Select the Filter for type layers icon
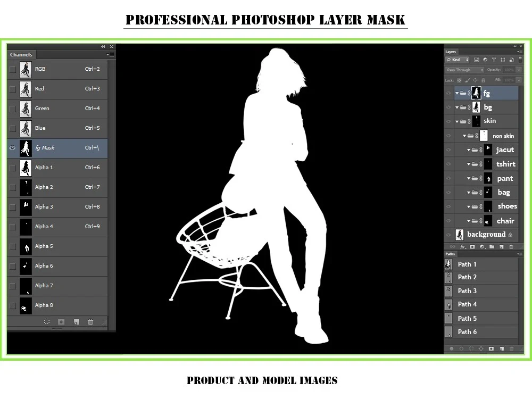 [x=494, y=60]
